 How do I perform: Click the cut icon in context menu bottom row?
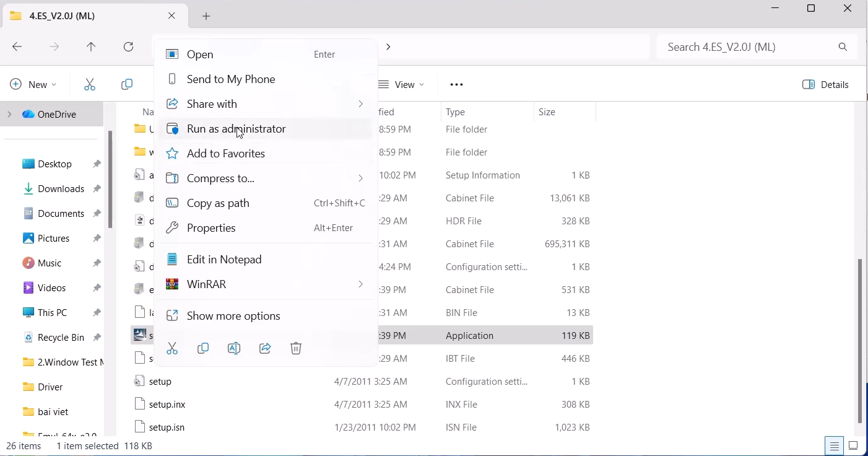point(172,349)
